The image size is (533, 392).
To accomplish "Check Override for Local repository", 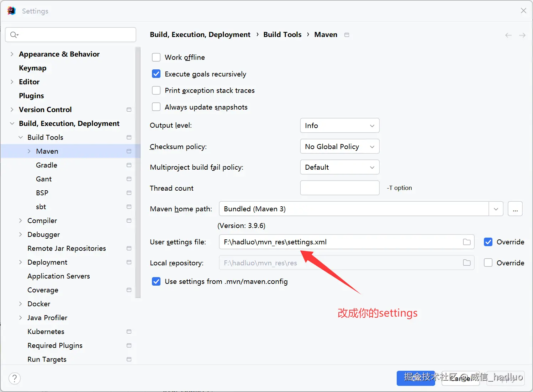I will pyautogui.click(x=488, y=263).
